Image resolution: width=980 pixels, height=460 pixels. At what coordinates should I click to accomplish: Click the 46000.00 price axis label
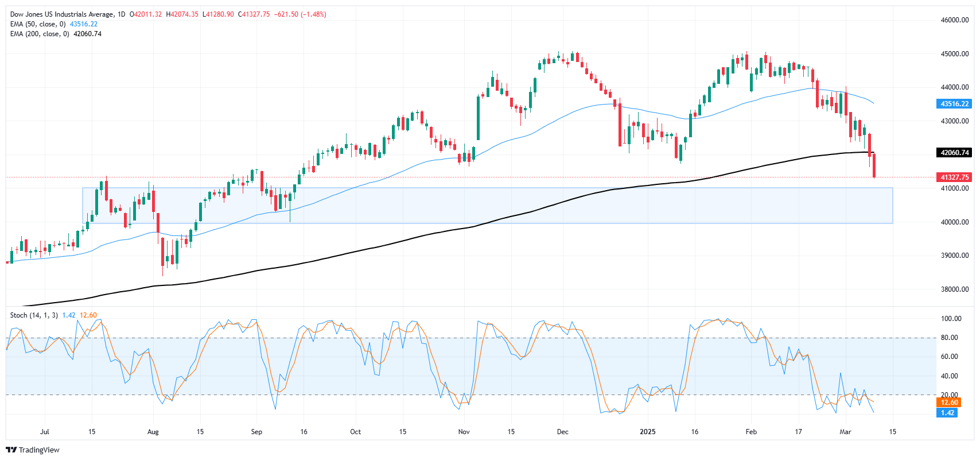[x=955, y=20]
